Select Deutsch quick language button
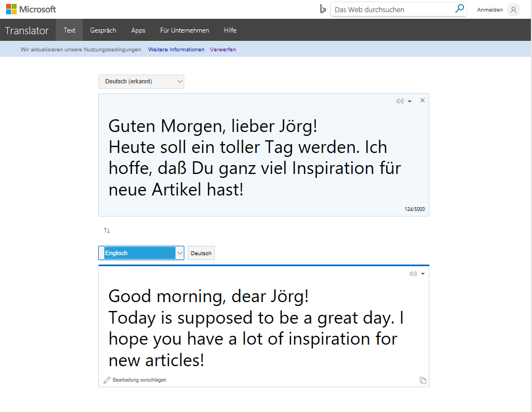The height and width of the screenshot is (412, 532). coord(201,253)
